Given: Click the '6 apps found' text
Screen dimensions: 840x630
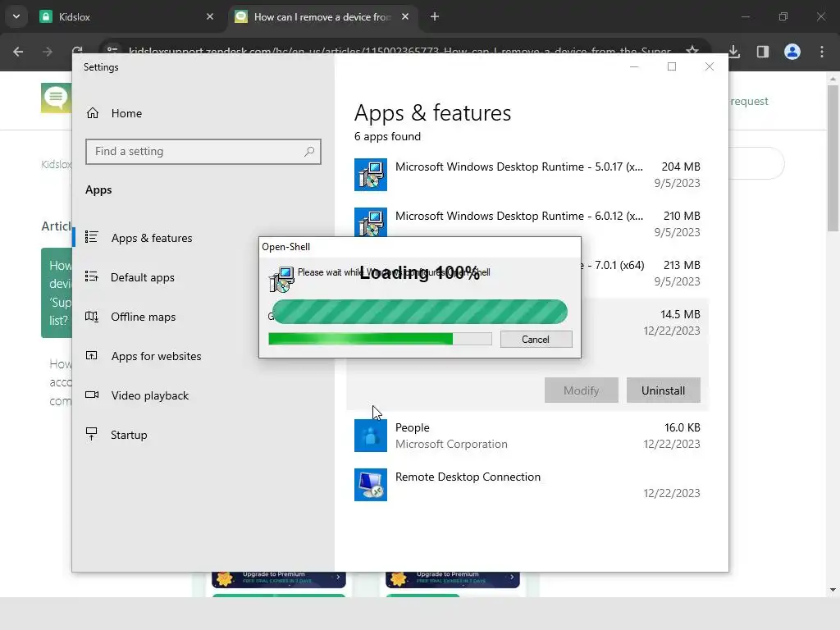Looking at the screenshot, I should coord(387,137).
